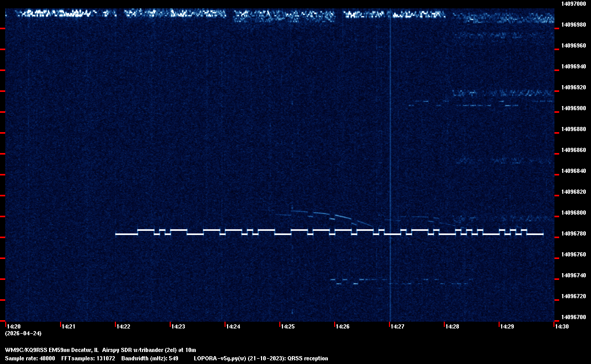Select the 14096780 frequency scale label
The width and height of the screenshot is (591, 364).
point(573,233)
